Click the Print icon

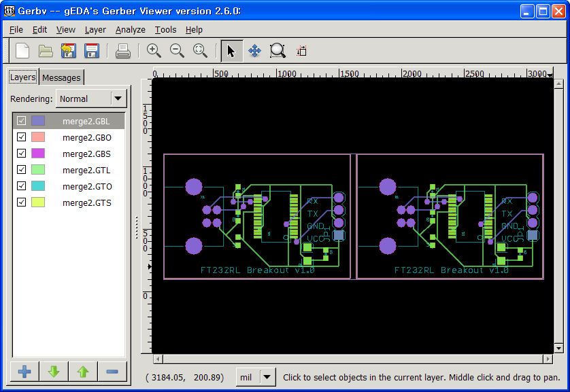pyautogui.click(x=123, y=51)
